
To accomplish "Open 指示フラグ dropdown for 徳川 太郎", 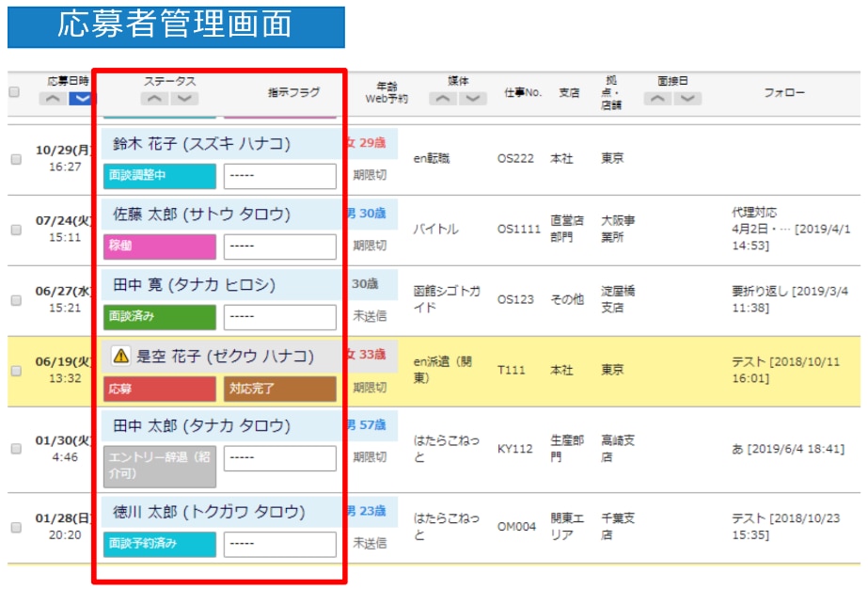I will [x=279, y=544].
